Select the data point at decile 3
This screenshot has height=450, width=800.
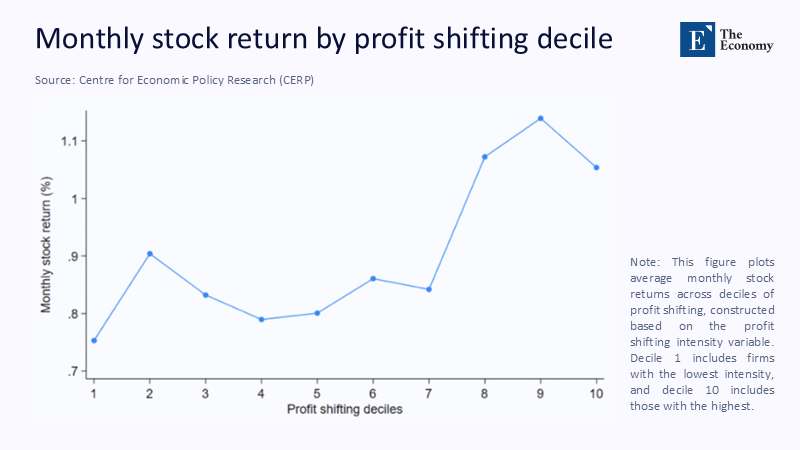click(x=206, y=295)
